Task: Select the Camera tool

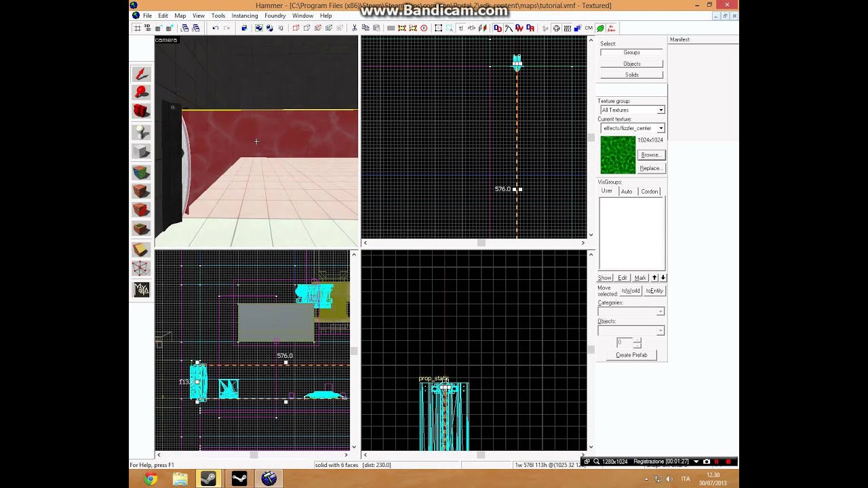Action: [141, 110]
